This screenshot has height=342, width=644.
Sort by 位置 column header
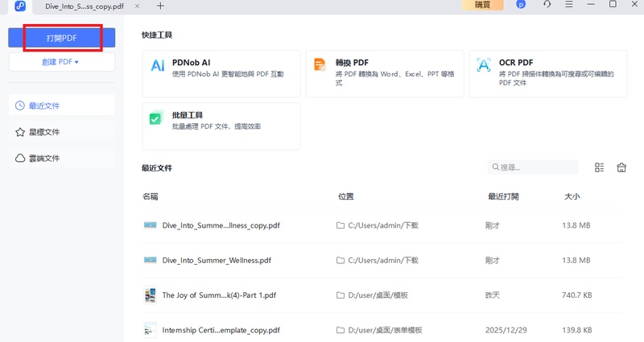346,196
